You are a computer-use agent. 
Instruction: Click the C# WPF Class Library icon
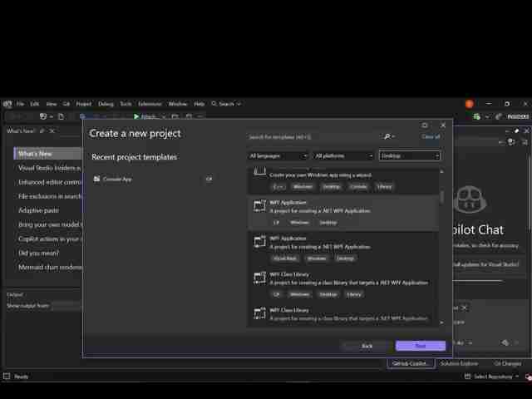tap(259, 278)
